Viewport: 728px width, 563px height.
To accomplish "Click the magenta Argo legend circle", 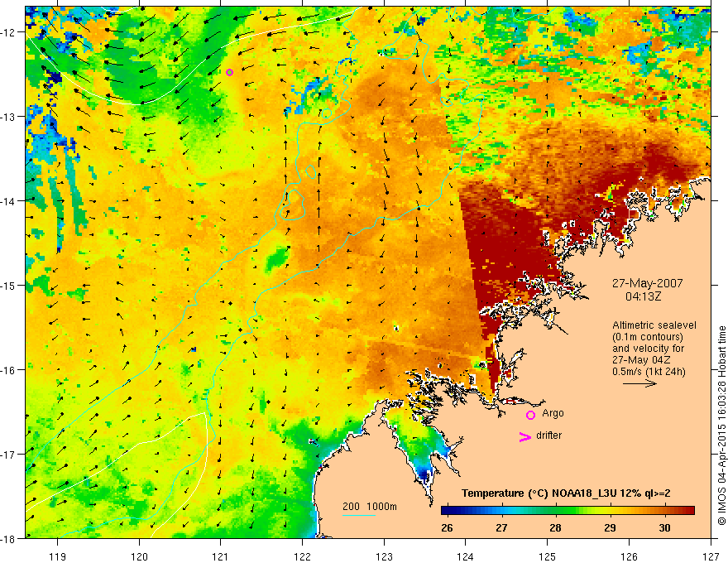I will coord(530,415).
